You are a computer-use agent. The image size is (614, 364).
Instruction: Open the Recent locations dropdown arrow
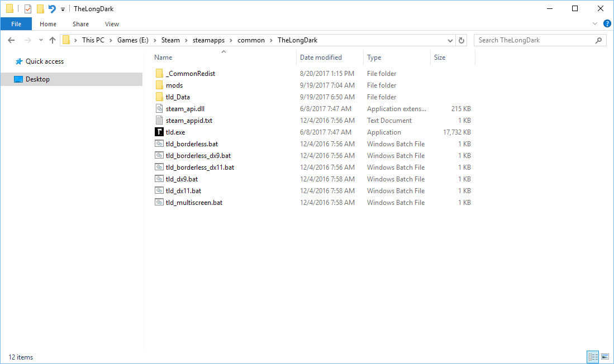41,40
